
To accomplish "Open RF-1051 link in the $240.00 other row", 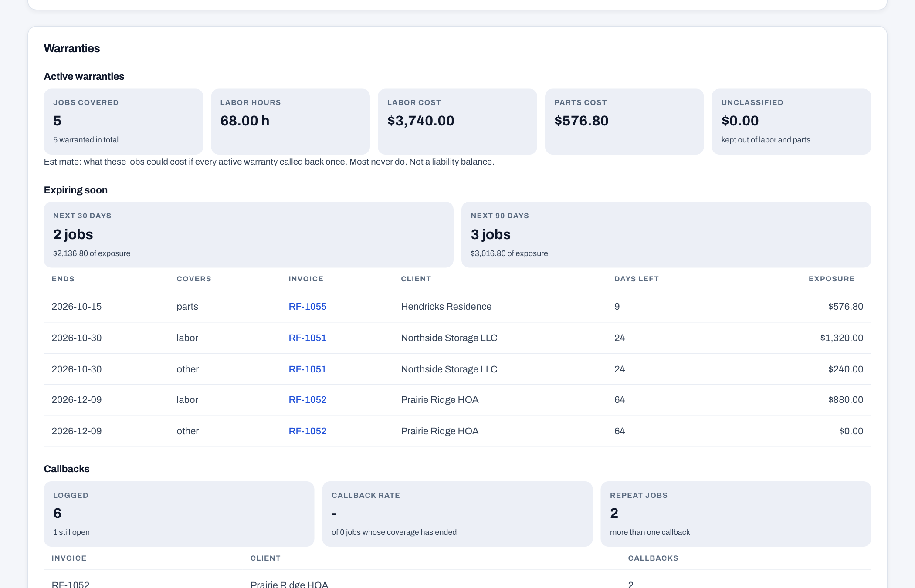I will click(x=307, y=369).
